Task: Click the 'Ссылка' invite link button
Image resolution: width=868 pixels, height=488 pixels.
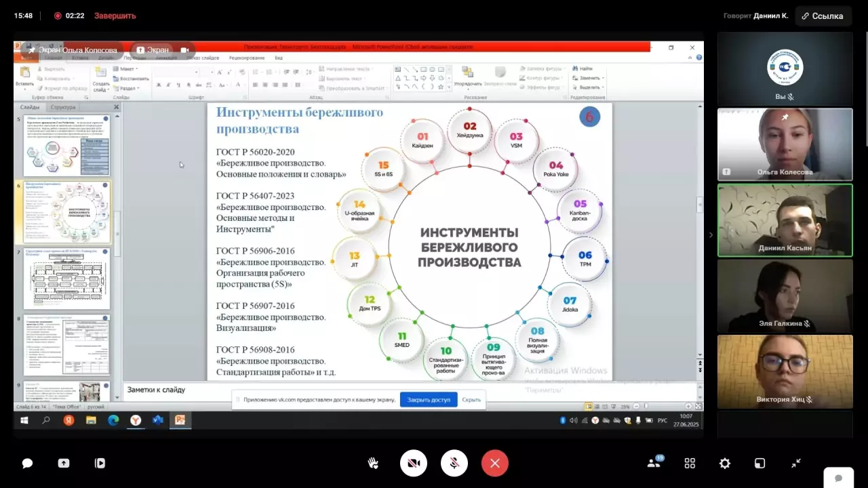Action: [x=823, y=16]
